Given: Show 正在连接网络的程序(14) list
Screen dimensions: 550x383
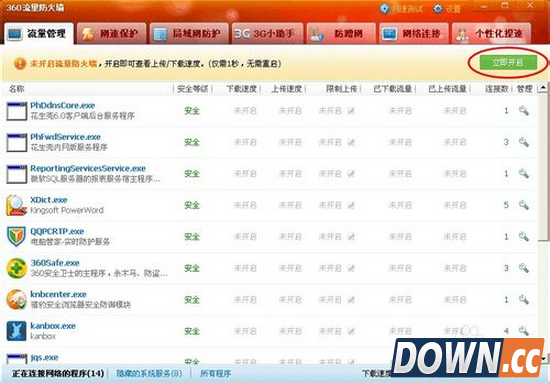Looking at the screenshot, I should coord(58,374).
